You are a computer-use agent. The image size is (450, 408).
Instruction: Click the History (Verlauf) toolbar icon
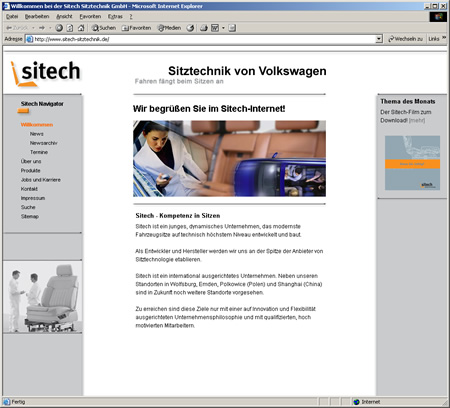[x=190, y=28]
